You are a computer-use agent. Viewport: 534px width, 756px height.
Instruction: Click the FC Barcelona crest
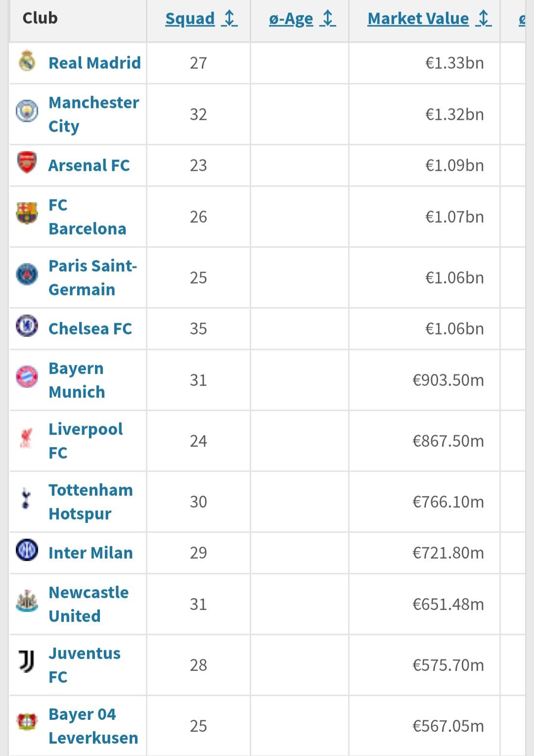tap(27, 213)
